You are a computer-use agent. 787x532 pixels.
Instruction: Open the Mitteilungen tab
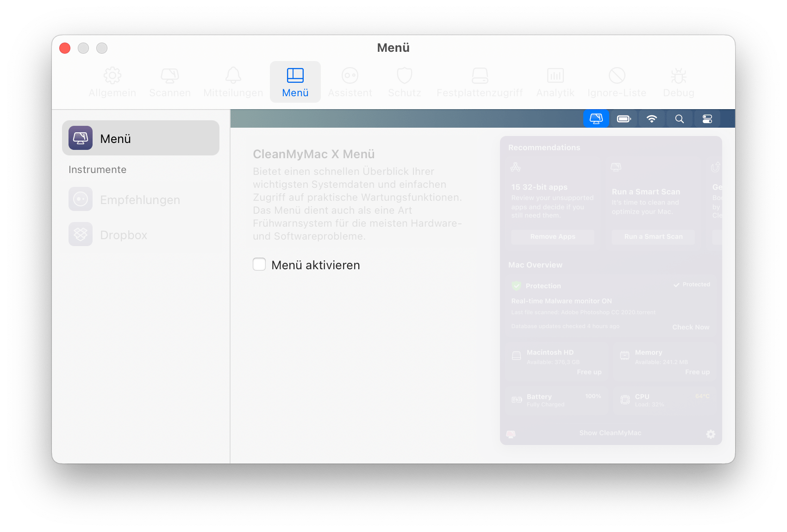[x=233, y=82]
